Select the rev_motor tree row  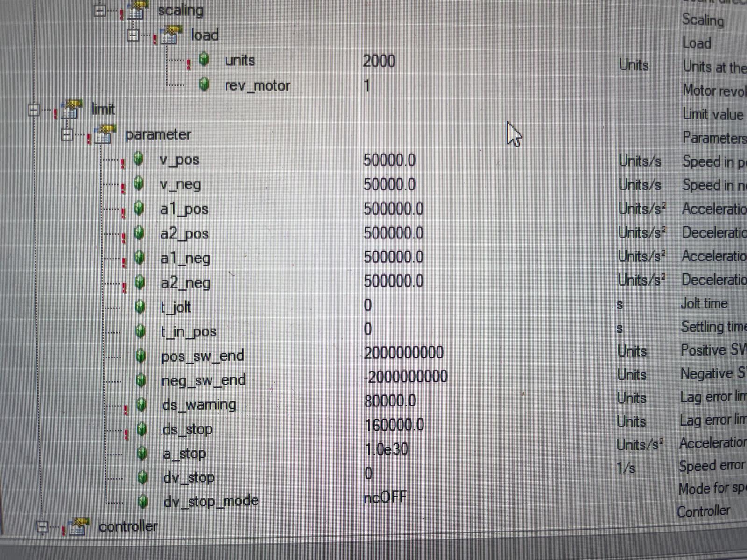373,85
